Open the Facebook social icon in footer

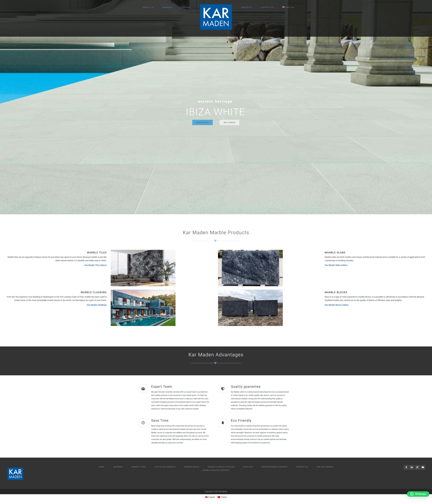[x=406, y=467]
